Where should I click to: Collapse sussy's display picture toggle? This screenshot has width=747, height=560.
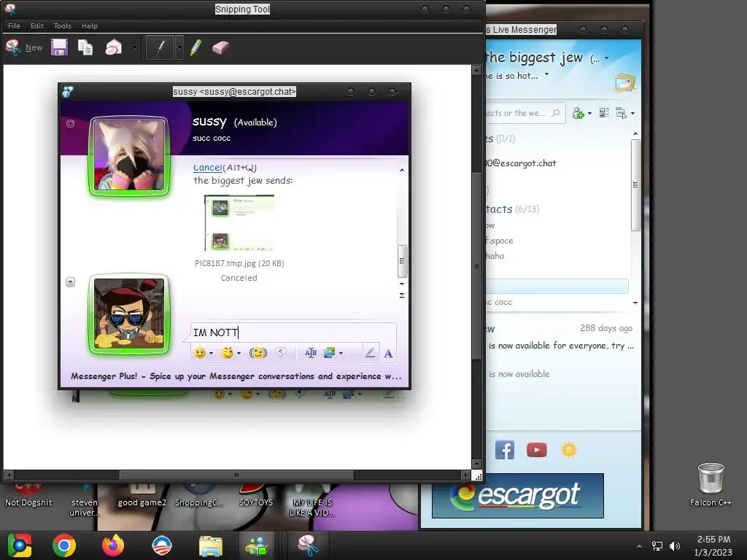pos(71,124)
